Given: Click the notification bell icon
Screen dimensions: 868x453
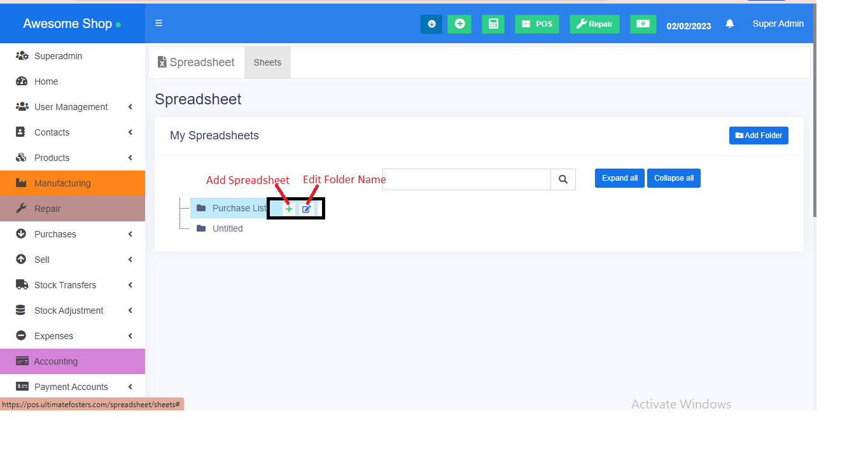Looking at the screenshot, I should [x=730, y=24].
